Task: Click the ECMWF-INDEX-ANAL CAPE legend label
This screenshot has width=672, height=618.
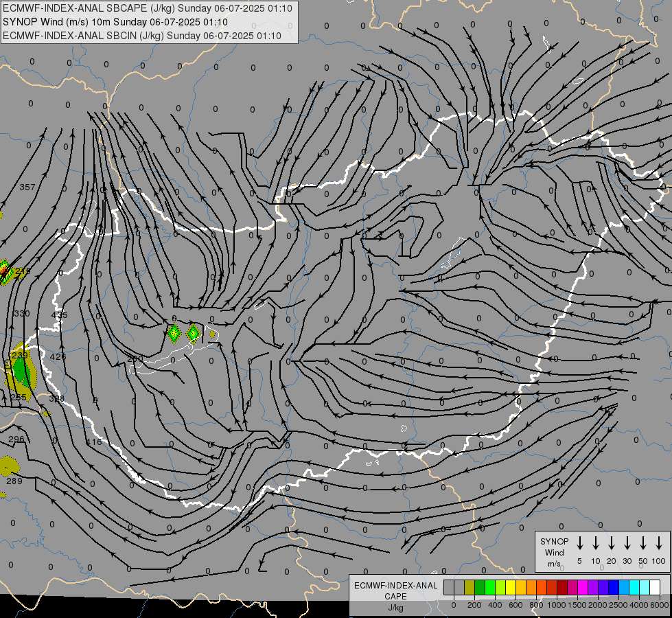Action: tap(395, 591)
